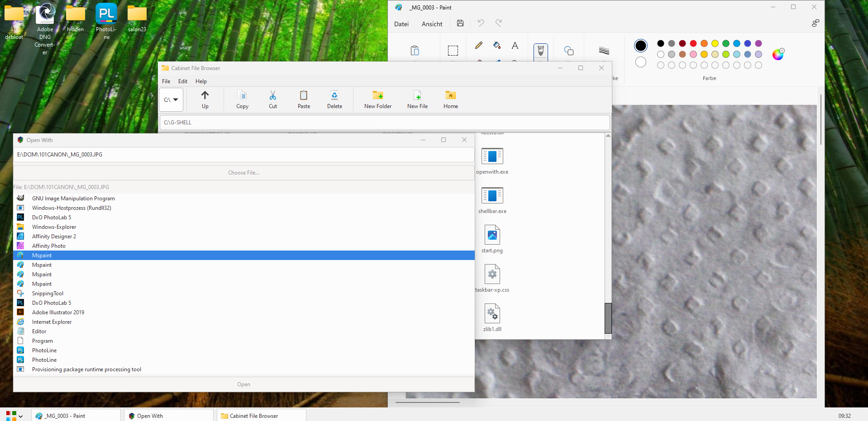Select the large white Color 2 swatch
This screenshot has width=868, height=421.
pos(641,62)
